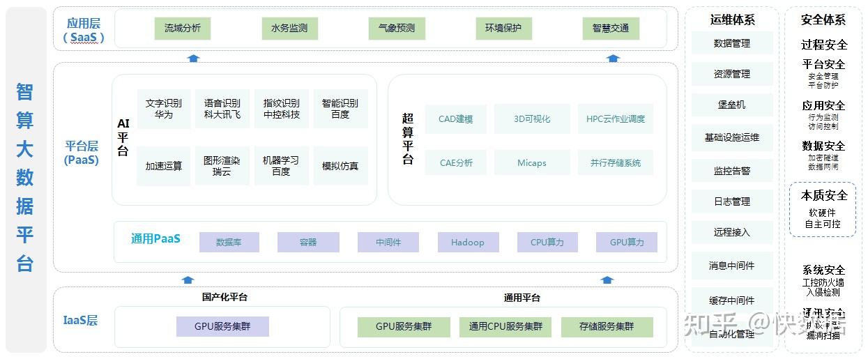Click the 过程安全 heading

click(x=824, y=45)
